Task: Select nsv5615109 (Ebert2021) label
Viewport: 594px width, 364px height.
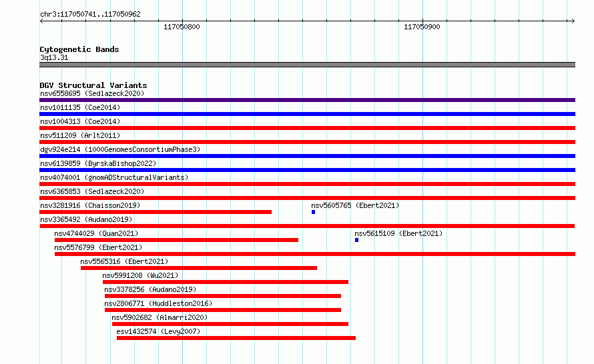Action: [x=398, y=233]
